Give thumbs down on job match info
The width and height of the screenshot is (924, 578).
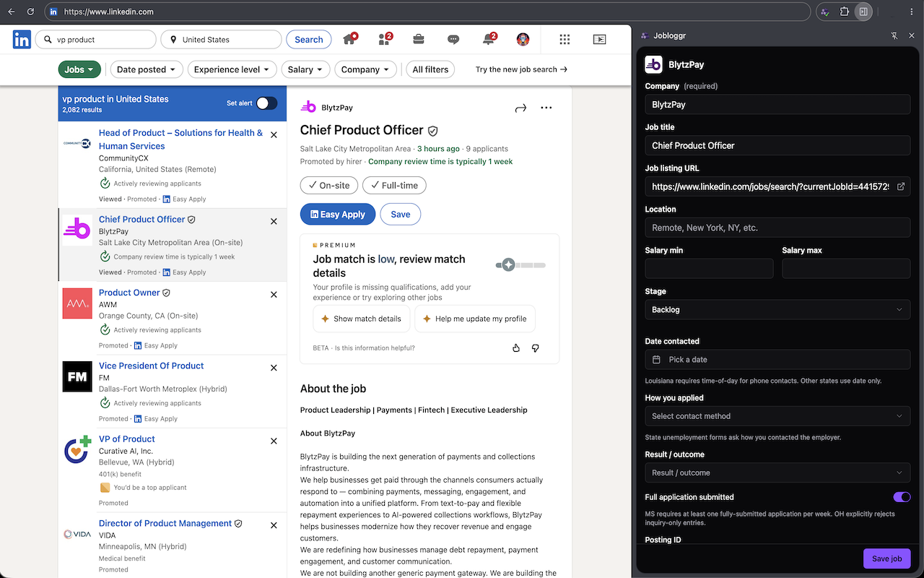pos(536,348)
